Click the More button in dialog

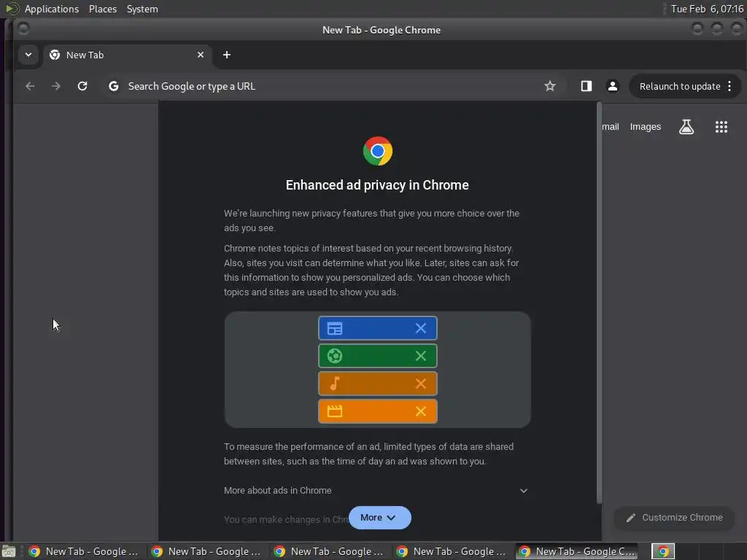tap(379, 518)
